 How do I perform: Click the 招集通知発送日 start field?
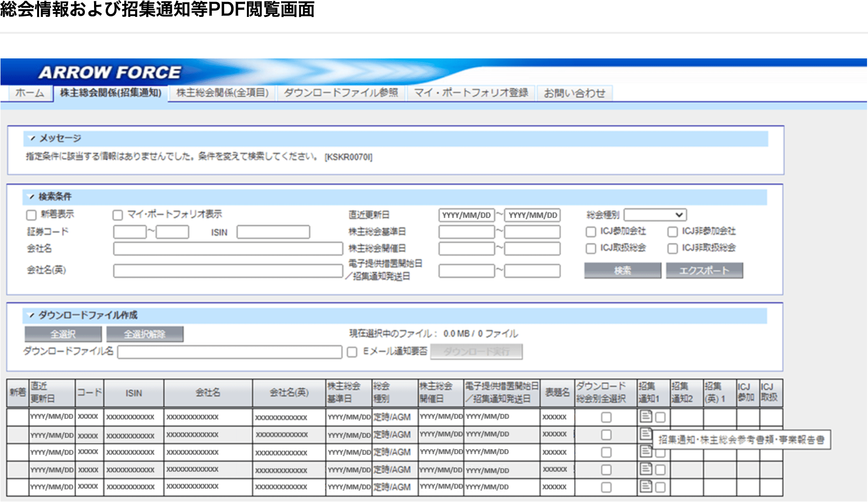467,271
